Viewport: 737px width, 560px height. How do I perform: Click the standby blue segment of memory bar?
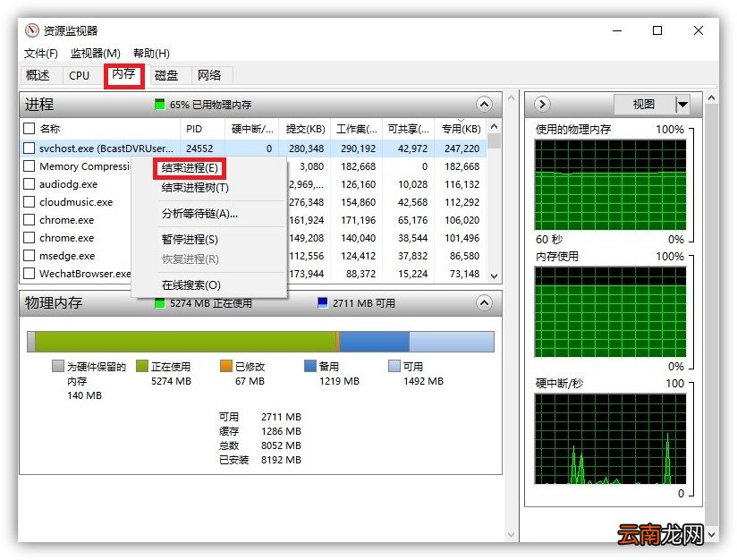pos(374,342)
